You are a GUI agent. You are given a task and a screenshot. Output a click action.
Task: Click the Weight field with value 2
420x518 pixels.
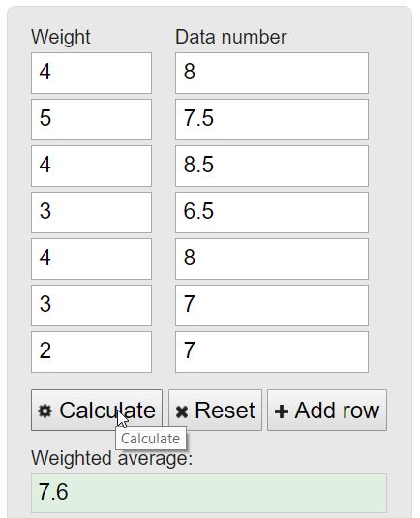pyautogui.click(x=92, y=351)
